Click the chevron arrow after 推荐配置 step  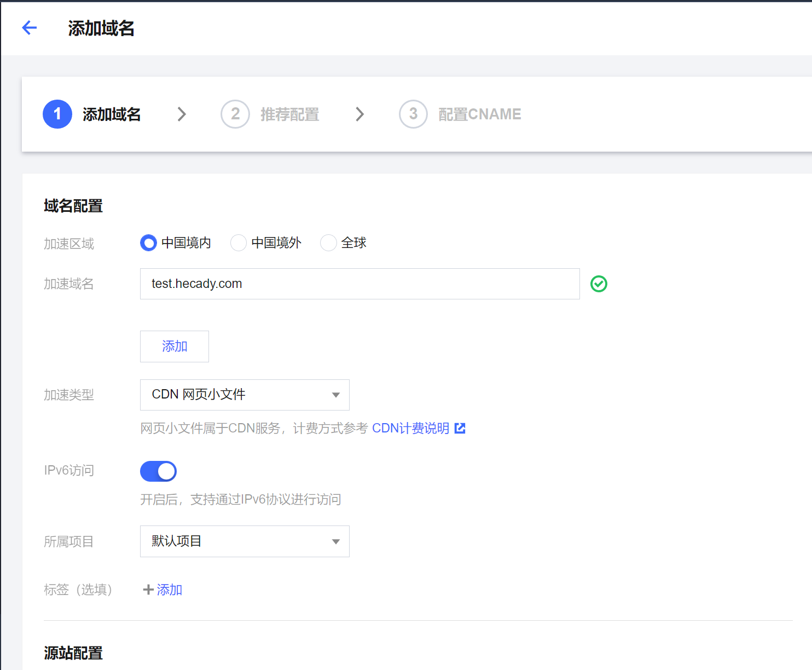click(359, 114)
